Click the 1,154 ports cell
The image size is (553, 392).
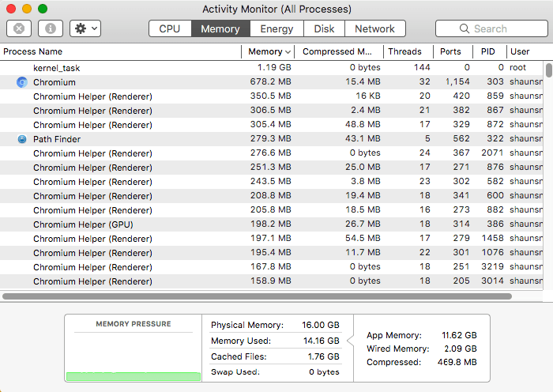pos(457,82)
